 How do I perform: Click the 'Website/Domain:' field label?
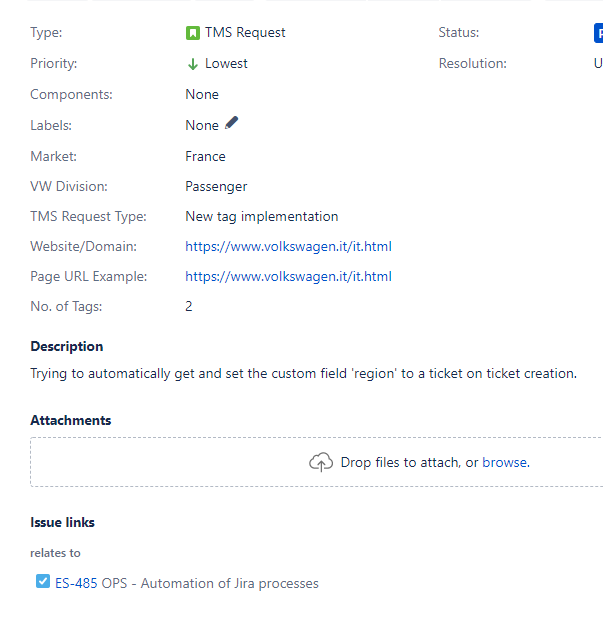point(83,246)
